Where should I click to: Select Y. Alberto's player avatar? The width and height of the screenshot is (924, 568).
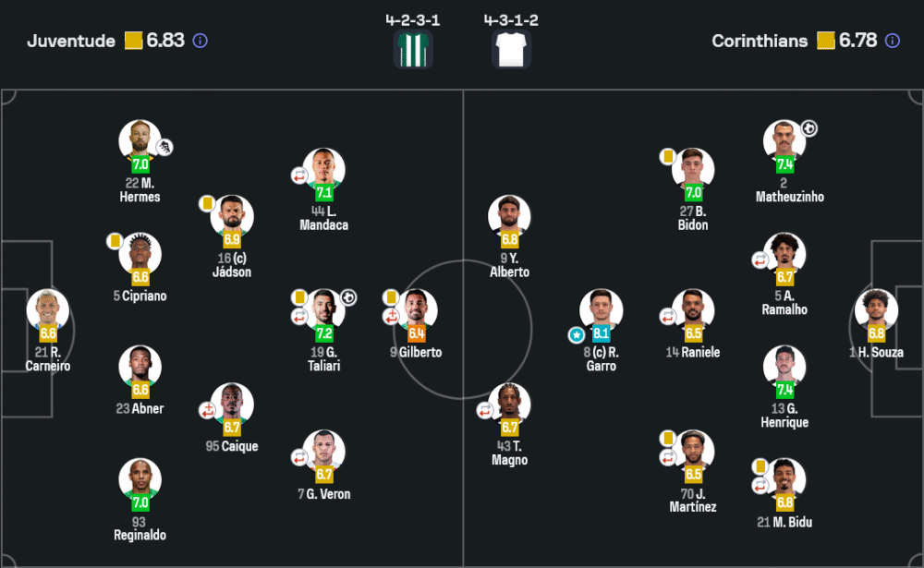pos(509,216)
